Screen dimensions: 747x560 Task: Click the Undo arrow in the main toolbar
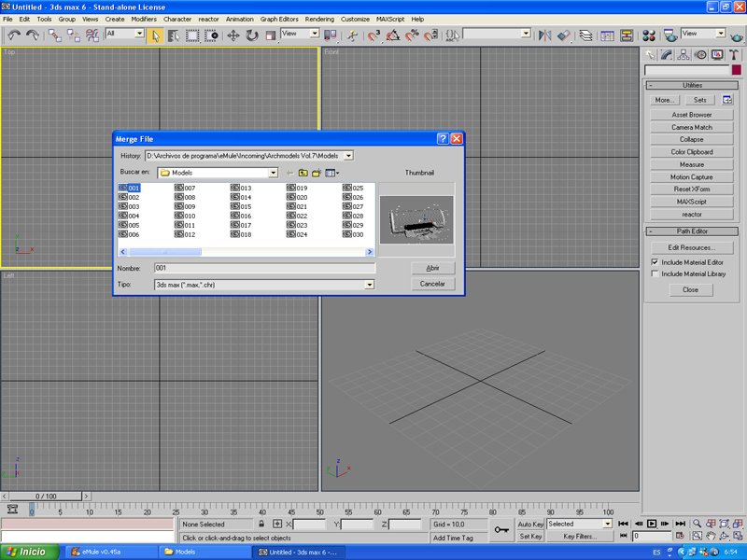pos(14,35)
